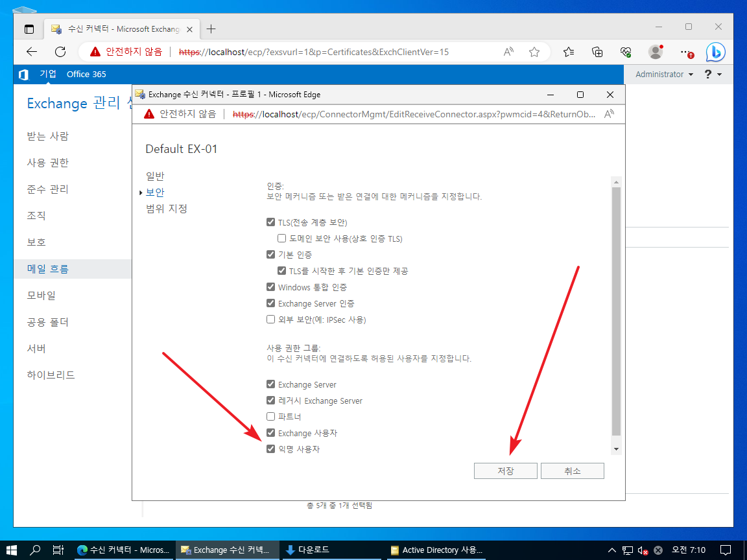Cancel changes with 취소 button
Image resolution: width=747 pixels, height=560 pixels.
[x=572, y=471]
